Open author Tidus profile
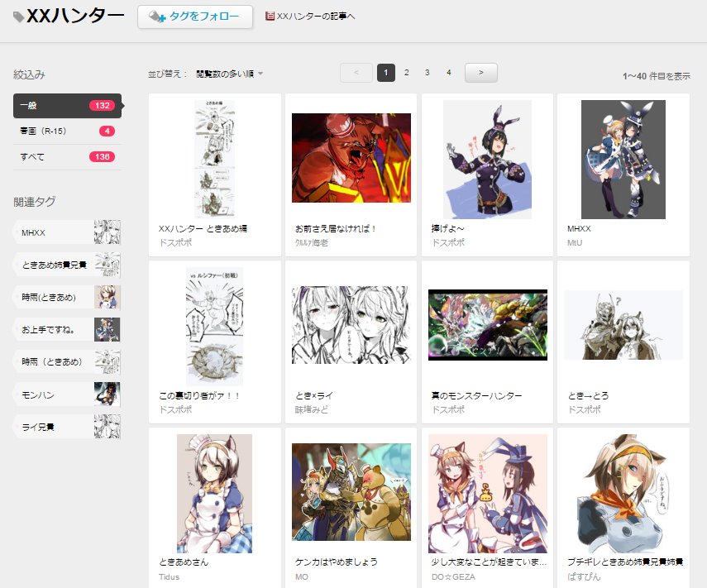Image resolution: width=707 pixels, height=588 pixels. click(x=169, y=576)
